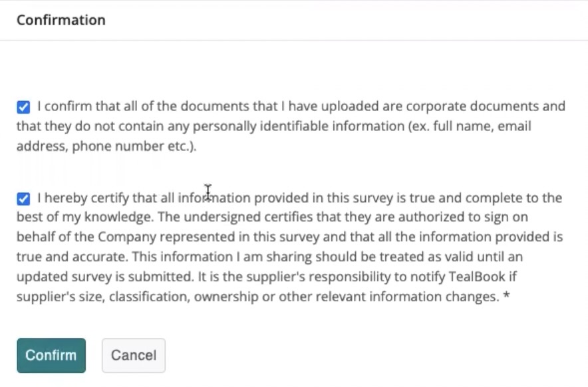588x387 pixels.
Task: Click the text 'address, phone number etc.)'
Action: pyautogui.click(x=106, y=146)
